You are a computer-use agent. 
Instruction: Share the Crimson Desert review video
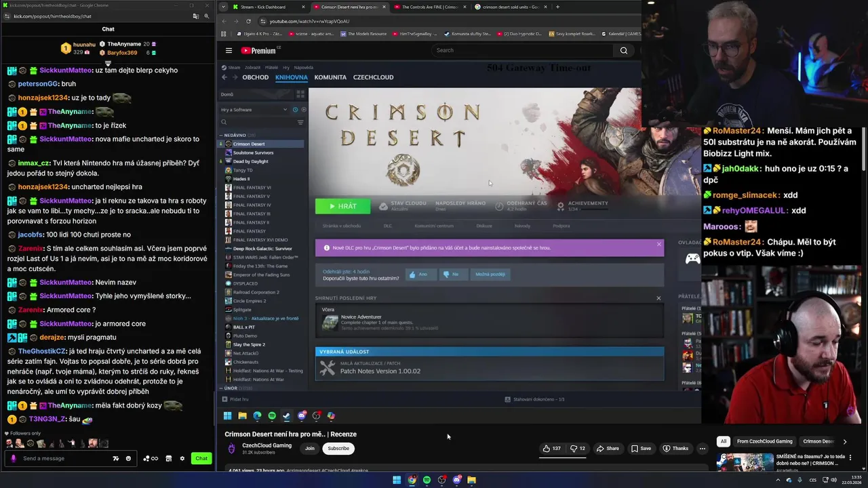(x=608, y=448)
